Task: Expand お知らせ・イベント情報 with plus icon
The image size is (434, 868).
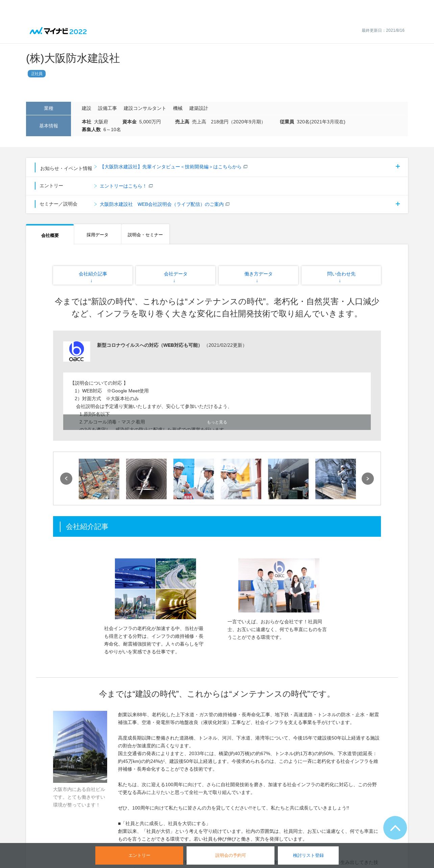Action: [398, 166]
